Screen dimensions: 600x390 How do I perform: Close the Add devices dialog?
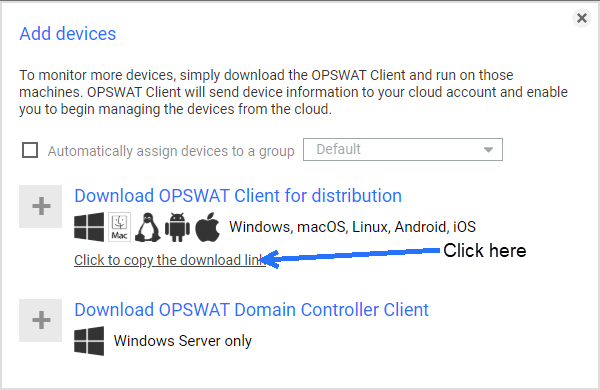pyautogui.click(x=582, y=18)
